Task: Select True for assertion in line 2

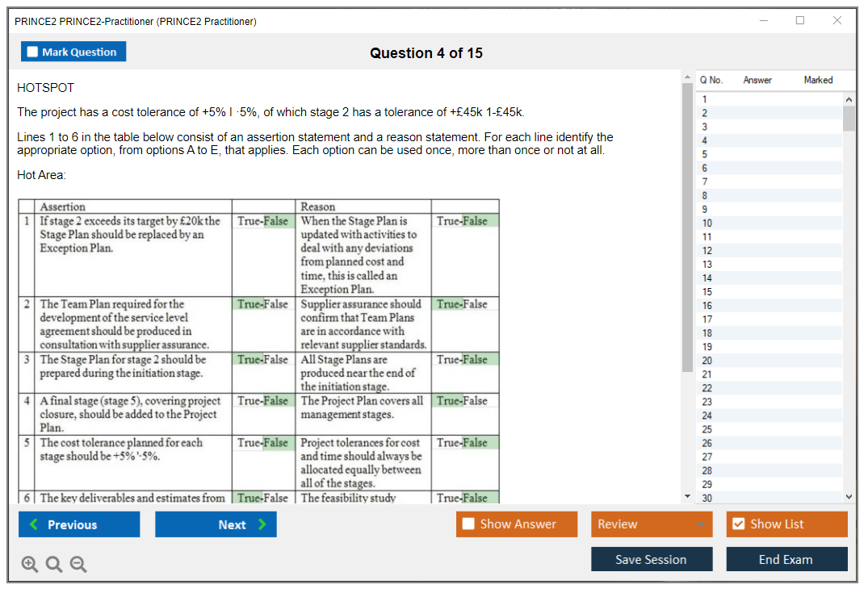Action: coord(249,304)
